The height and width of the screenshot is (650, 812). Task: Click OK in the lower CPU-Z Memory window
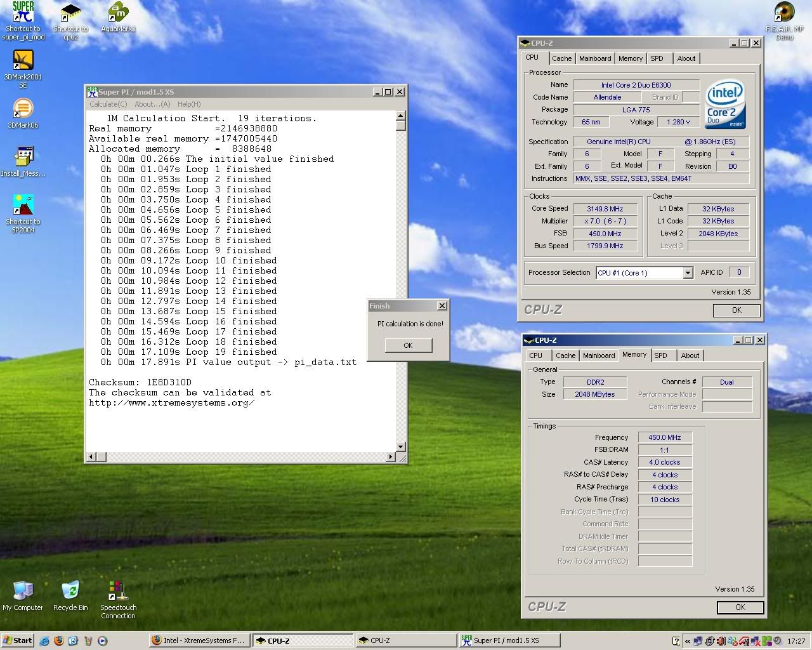point(740,607)
